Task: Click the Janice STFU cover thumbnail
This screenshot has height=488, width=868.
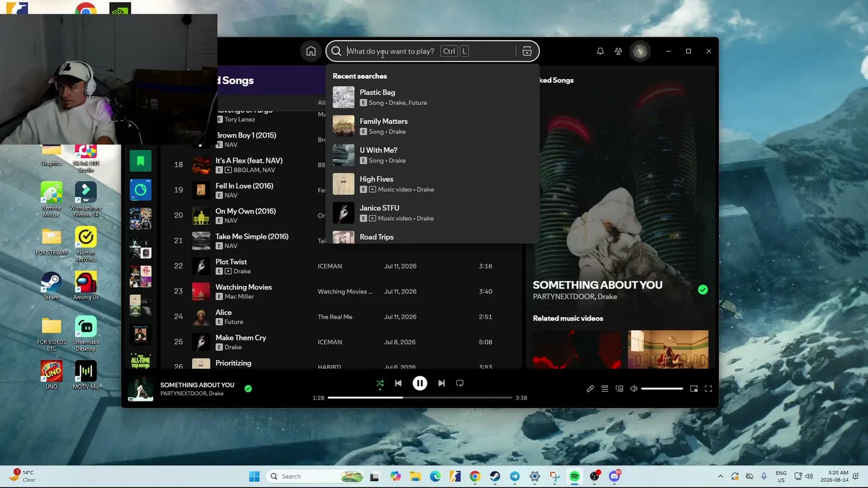Action: [343, 213]
